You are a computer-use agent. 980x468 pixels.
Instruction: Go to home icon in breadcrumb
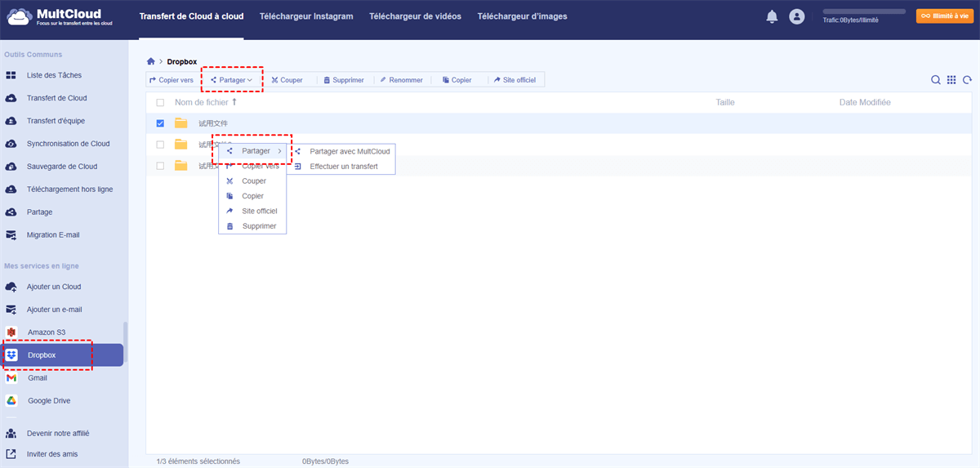pyautogui.click(x=151, y=61)
